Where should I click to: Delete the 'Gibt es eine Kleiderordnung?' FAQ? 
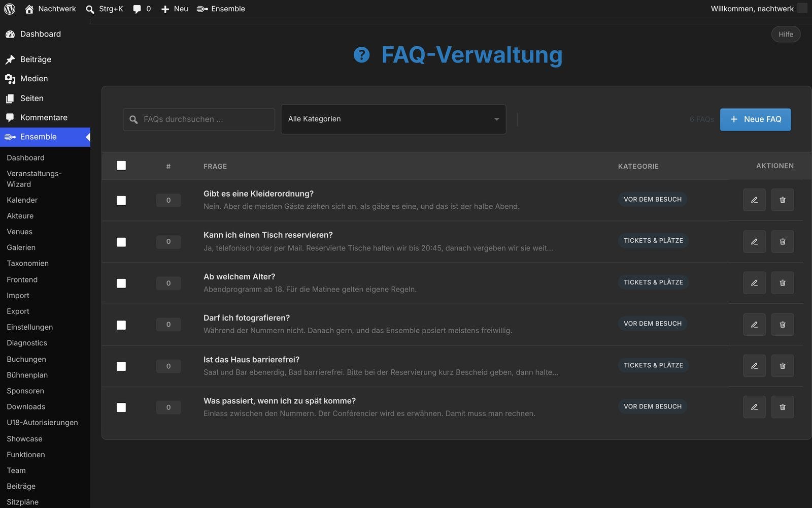coord(783,200)
